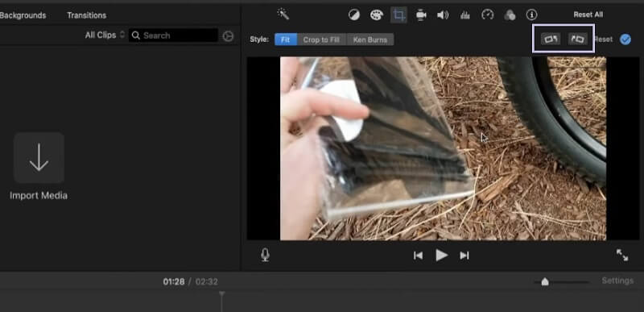
Task: Open clip filter and audio effects
Action: pos(510,15)
